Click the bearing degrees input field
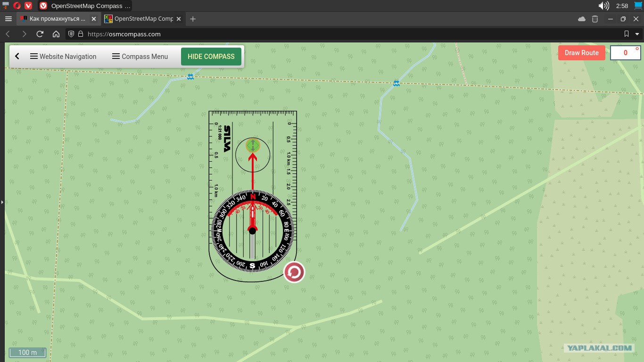This screenshot has height=362, width=644. pyautogui.click(x=626, y=53)
